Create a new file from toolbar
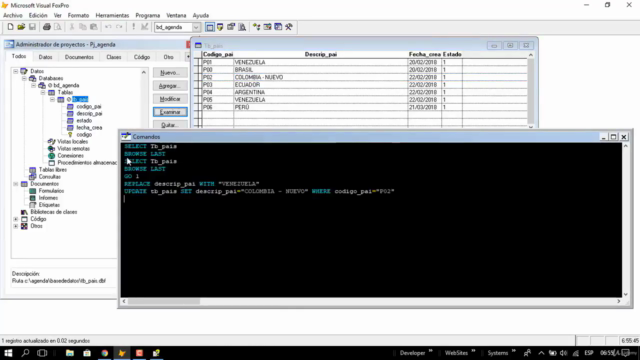Image resolution: width=640 pixels, height=360 pixels. click(10, 27)
